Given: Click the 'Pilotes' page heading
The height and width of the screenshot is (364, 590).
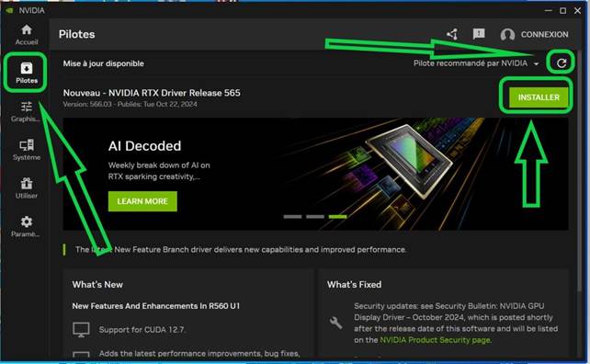Looking at the screenshot, I should tap(77, 34).
